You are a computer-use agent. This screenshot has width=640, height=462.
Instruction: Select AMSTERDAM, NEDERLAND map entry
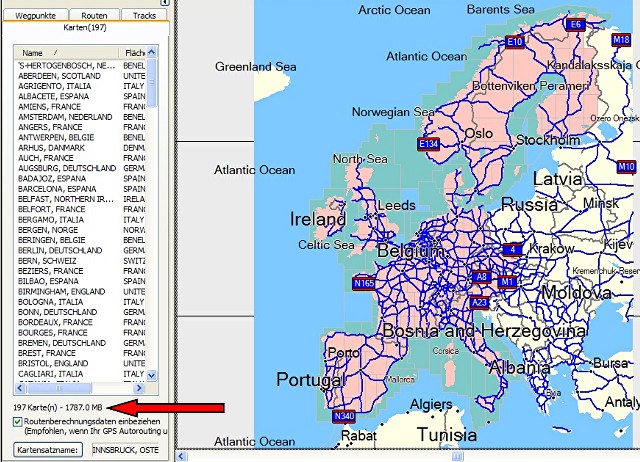(x=80, y=117)
